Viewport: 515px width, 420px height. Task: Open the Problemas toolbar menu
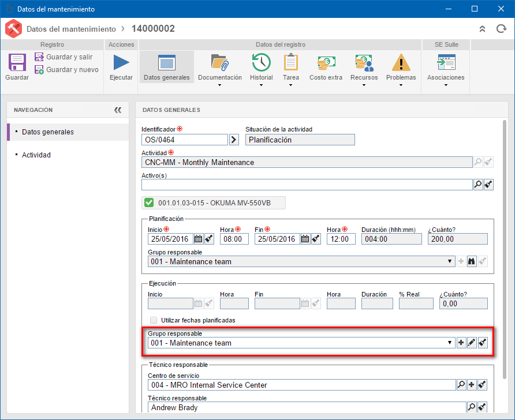[x=401, y=70]
